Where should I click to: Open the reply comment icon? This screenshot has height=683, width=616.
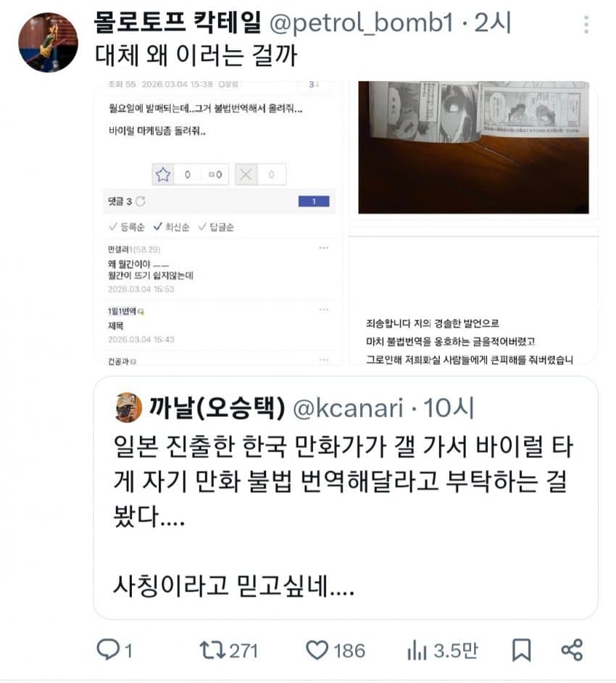click(x=108, y=650)
